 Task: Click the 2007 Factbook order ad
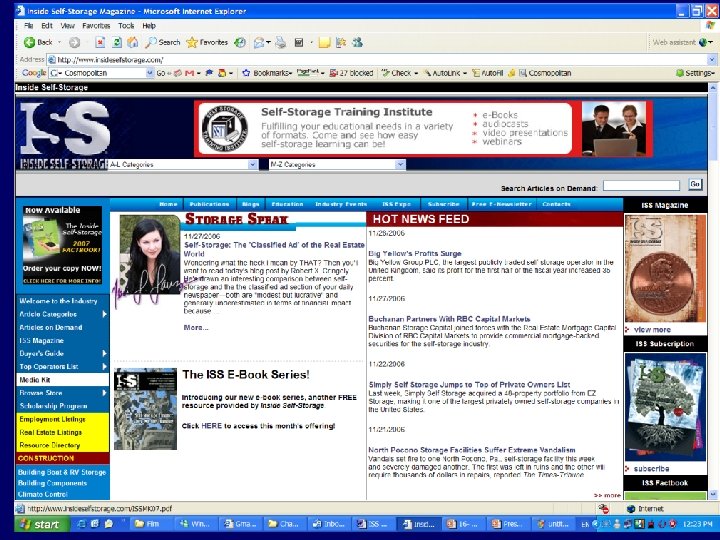[62, 245]
